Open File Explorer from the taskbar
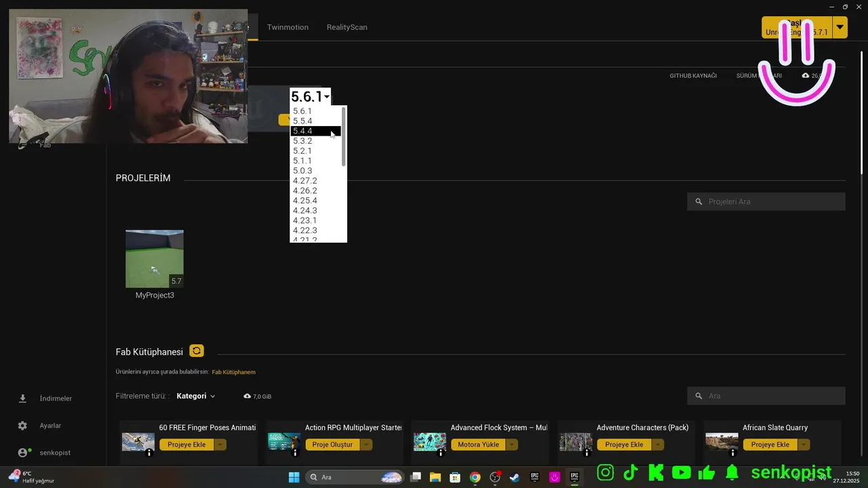The width and height of the screenshot is (868, 488). pyautogui.click(x=435, y=477)
